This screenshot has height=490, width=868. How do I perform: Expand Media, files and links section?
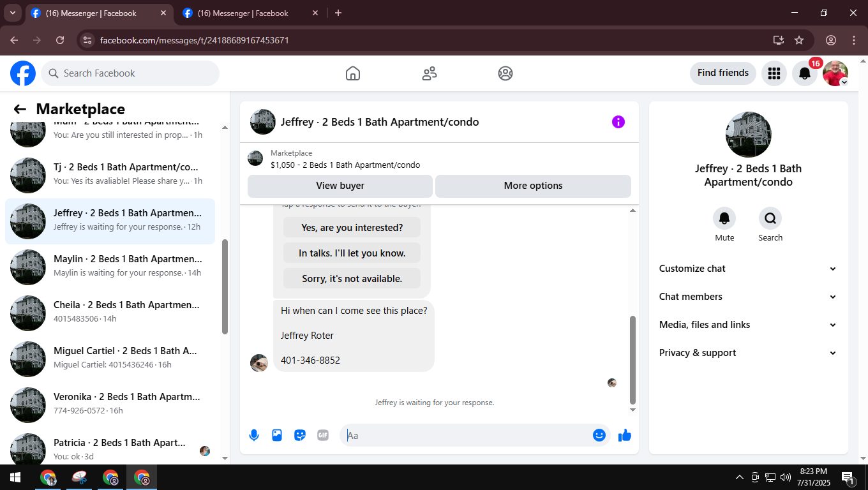[x=748, y=325]
